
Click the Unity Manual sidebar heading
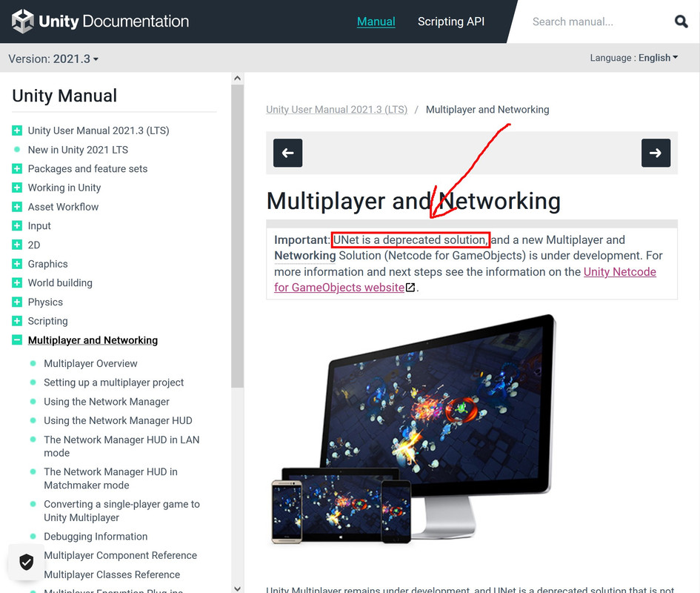point(64,96)
